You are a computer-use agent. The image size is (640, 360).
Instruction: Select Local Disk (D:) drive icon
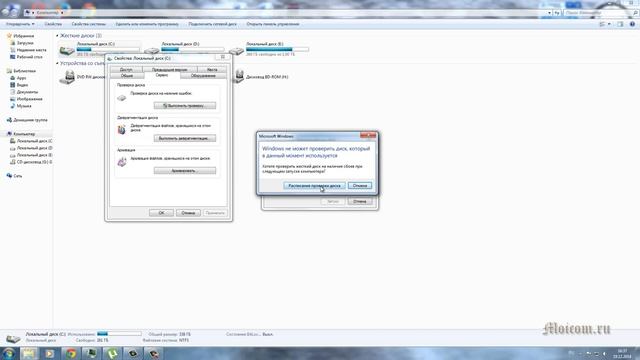pos(151,51)
